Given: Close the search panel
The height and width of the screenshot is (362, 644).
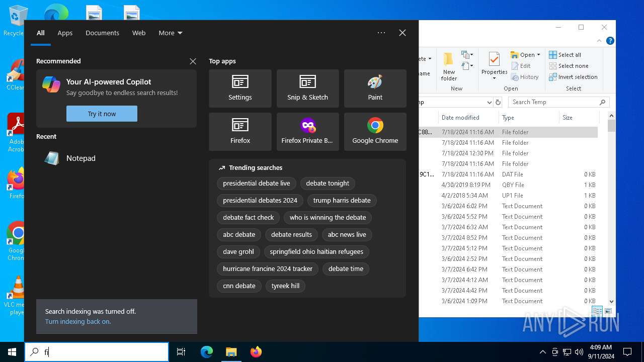Looking at the screenshot, I should pyautogui.click(x=403, y=33).
